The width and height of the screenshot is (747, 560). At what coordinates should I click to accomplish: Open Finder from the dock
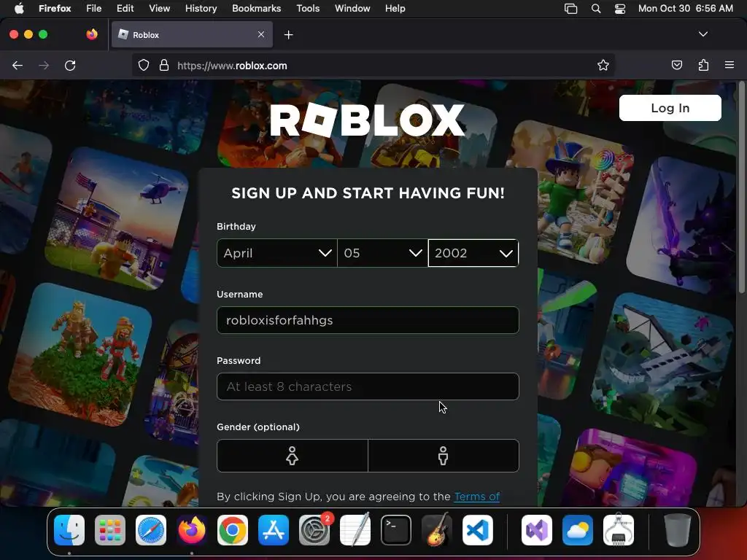[69, 530]
